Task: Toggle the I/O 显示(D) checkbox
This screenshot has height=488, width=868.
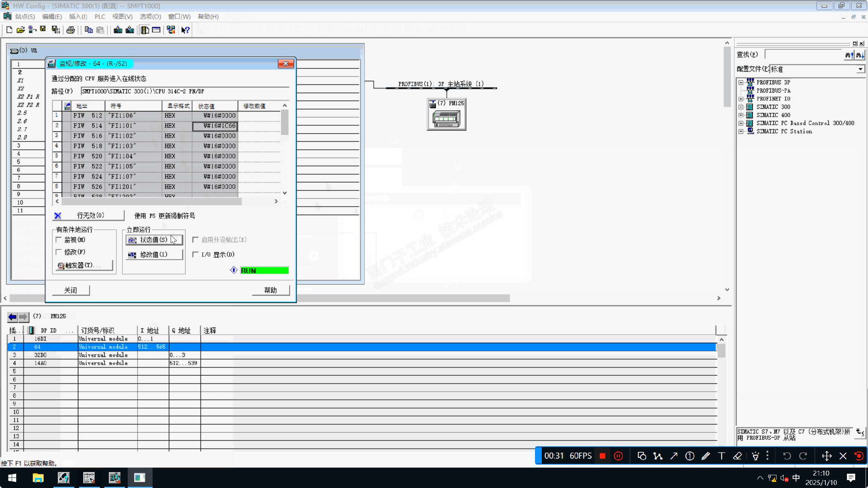Action: [195, 255]
